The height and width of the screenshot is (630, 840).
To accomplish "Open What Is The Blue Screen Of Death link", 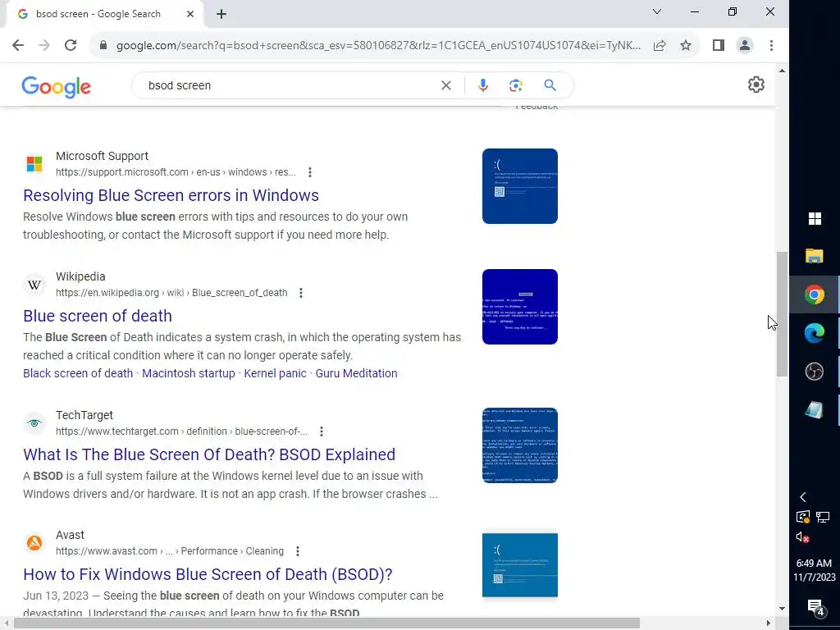I will point(209,454).
